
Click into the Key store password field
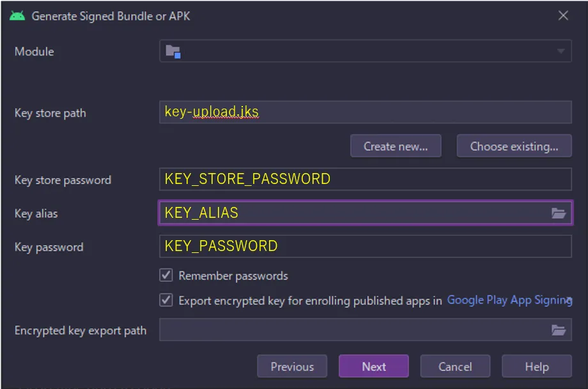pos(364,179)
